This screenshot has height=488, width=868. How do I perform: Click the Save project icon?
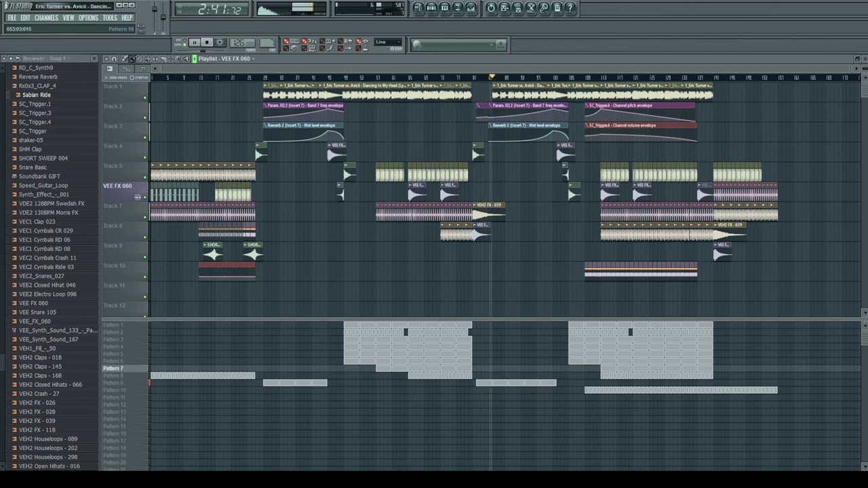pos(504,8)
